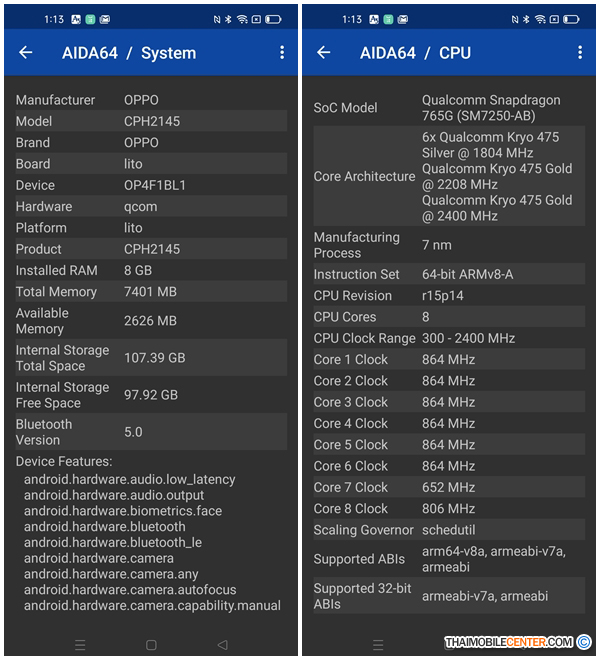Tap battery icon in System screen status bar

coord(273,19)
